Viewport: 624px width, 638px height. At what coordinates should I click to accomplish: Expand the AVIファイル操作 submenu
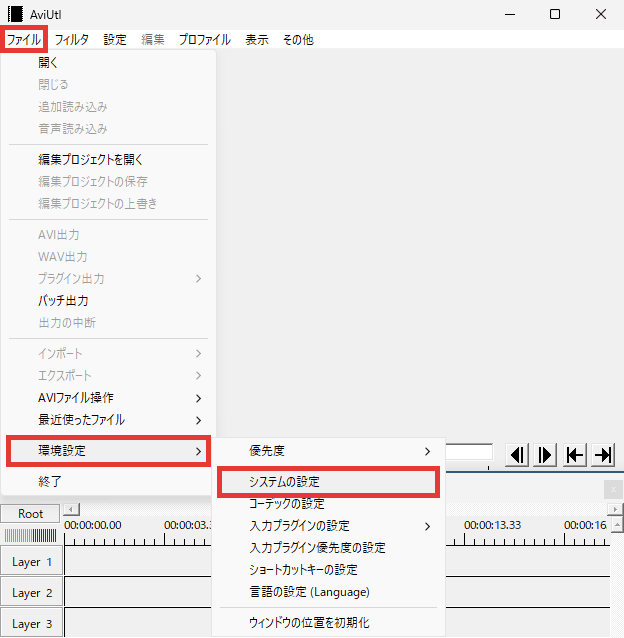pos(108,398)
